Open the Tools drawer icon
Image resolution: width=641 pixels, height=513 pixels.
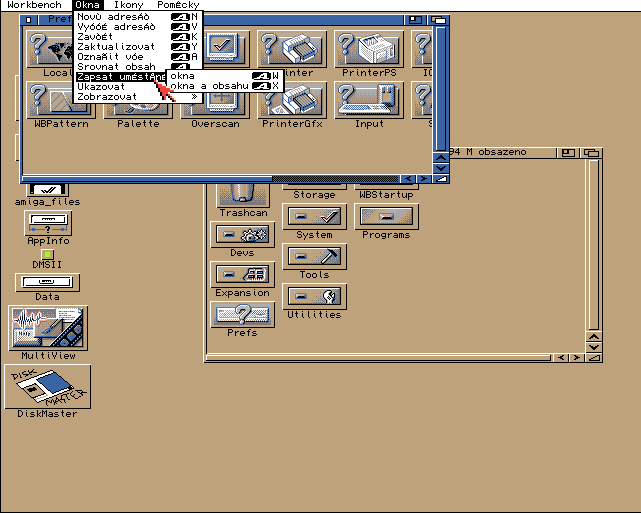(x=313, y=257)
